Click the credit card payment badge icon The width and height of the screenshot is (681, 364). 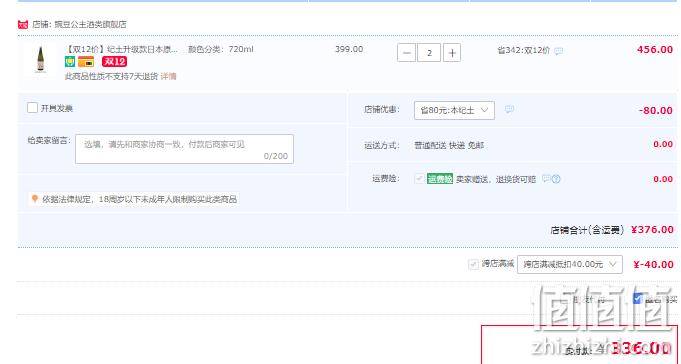(x=86, y=62)
